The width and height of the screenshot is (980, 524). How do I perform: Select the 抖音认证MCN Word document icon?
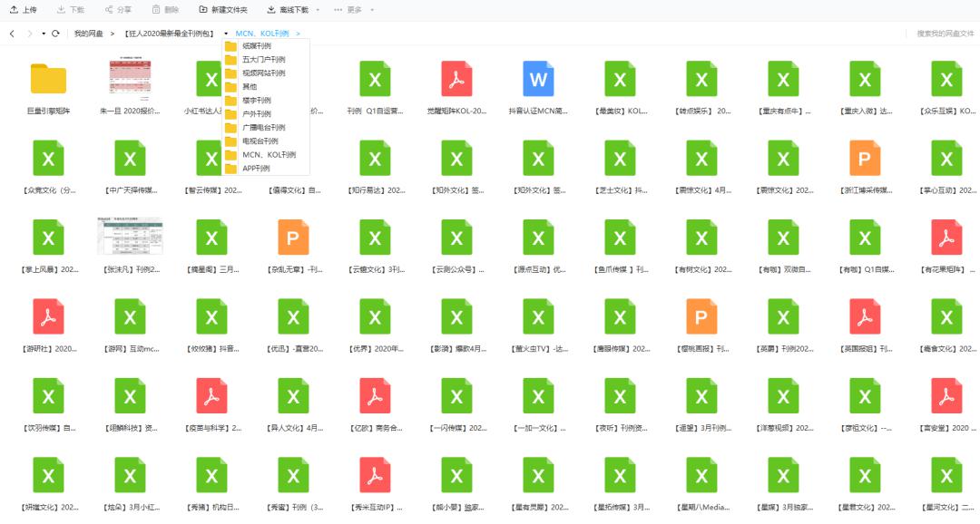[x=538, y=79]
